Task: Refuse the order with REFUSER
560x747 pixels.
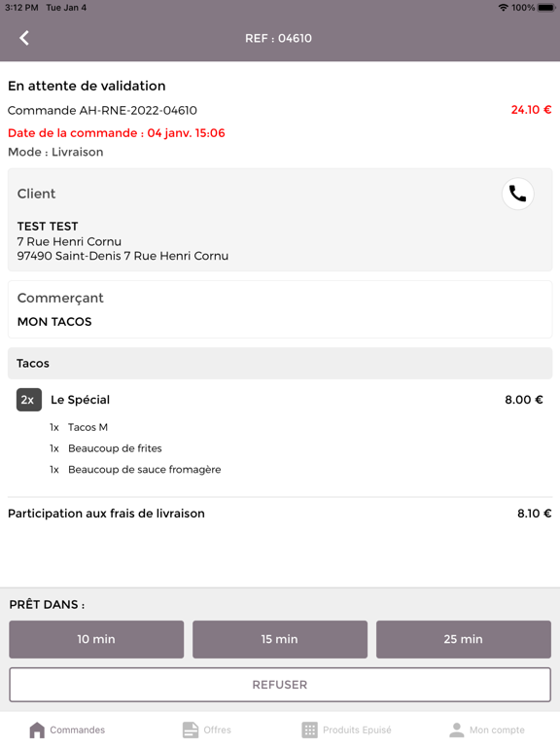Action: pos(280,685)
